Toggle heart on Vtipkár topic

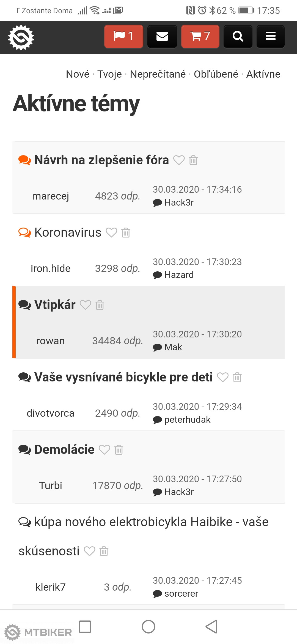(85, 305)
